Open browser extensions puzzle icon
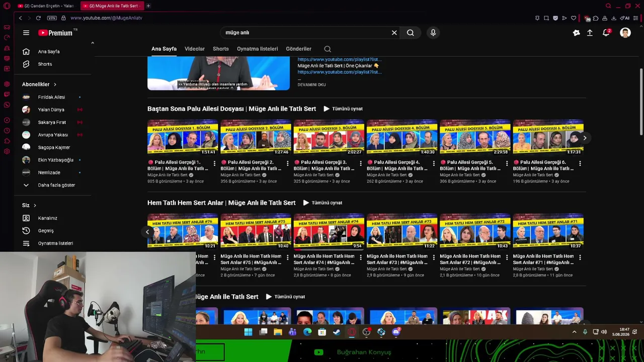The height and width of the screenshot is (362, 644). point(596,18)
